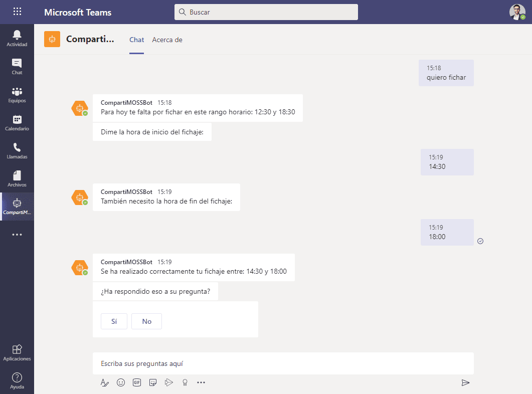This screenshot has height=394, width=532.
Task: Click bot avatar beside 'También necesito' message
Action: coord(80,198)
